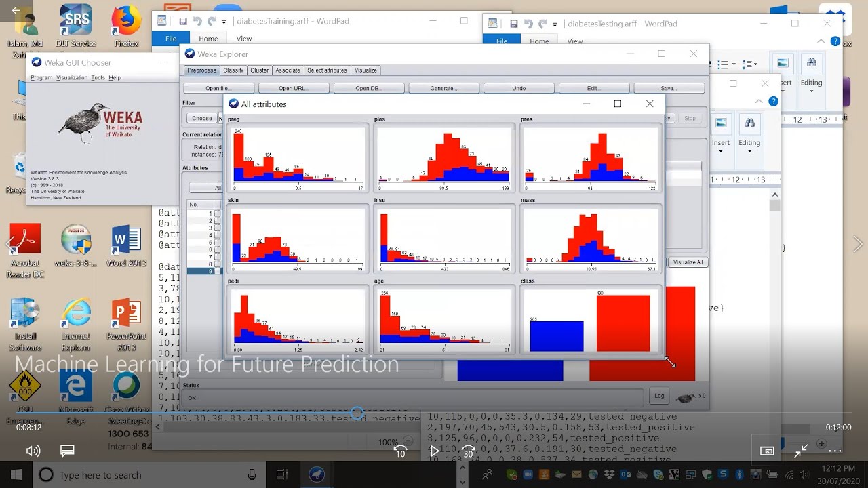Check attribute number 5 checkbox
868x488 pixels.
point(218,243)
